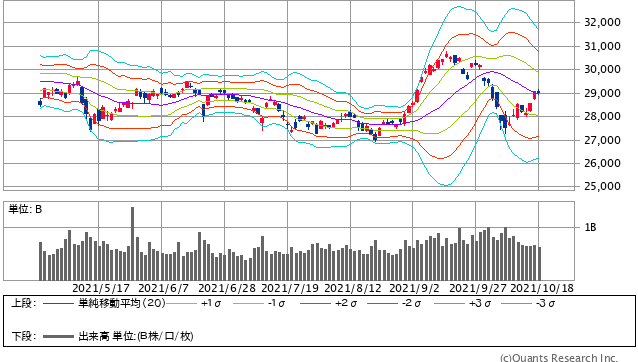Select the 2021/6/7 date label
This screenshot has height=362, width=638.
coord(164,288)
